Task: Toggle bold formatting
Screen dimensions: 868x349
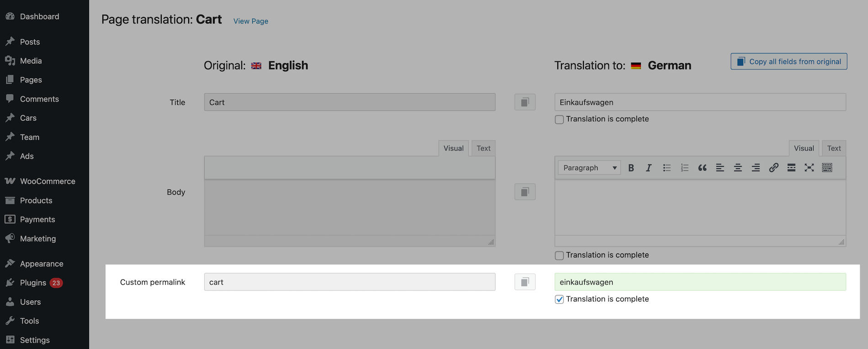Action: tap(631, 168)
